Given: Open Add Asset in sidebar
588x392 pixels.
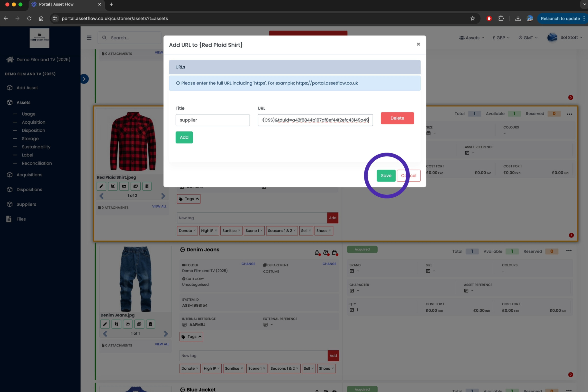Looking at the screenshot, I should point(22,88).
